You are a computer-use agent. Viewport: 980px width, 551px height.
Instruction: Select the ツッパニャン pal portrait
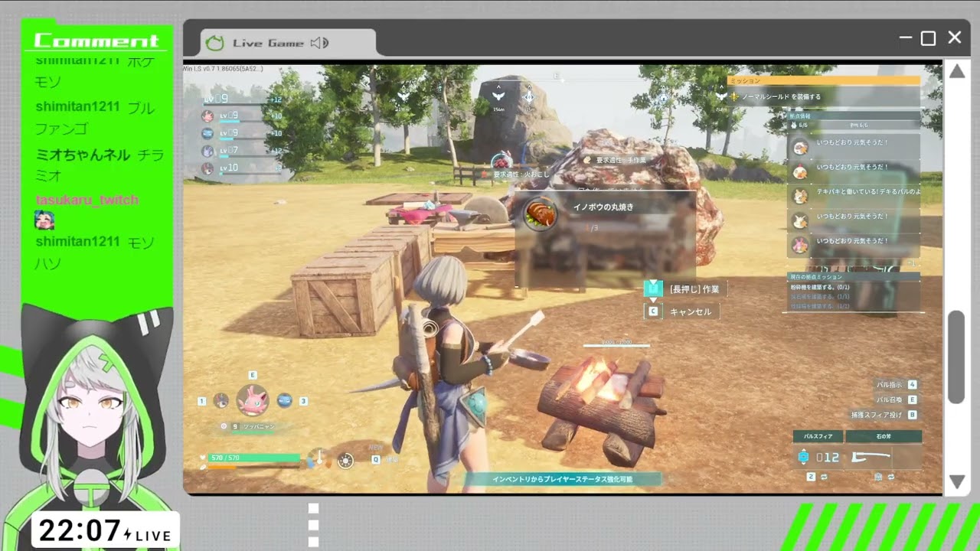point(253,400)
